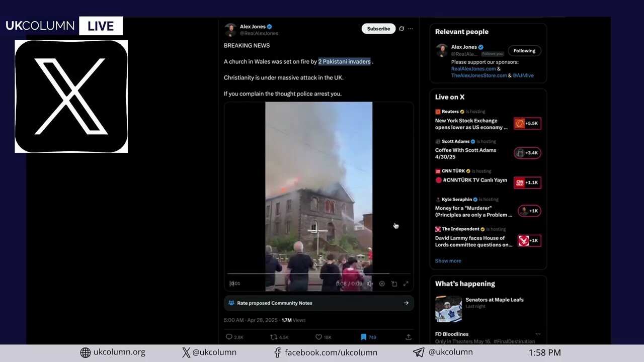Join Reuters live +5.5K badge
Screen dimensions: 644x362
pos(527,123)
